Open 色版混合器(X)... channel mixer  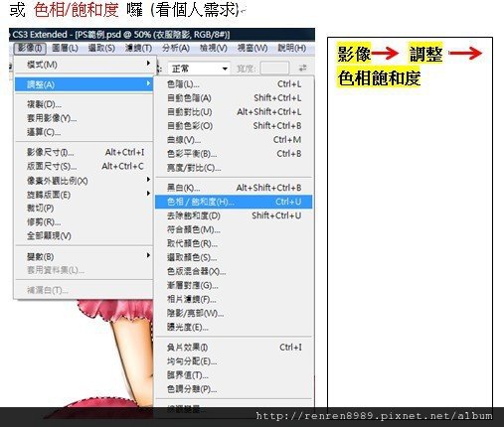pyautogui.click(x=234, y=271)
